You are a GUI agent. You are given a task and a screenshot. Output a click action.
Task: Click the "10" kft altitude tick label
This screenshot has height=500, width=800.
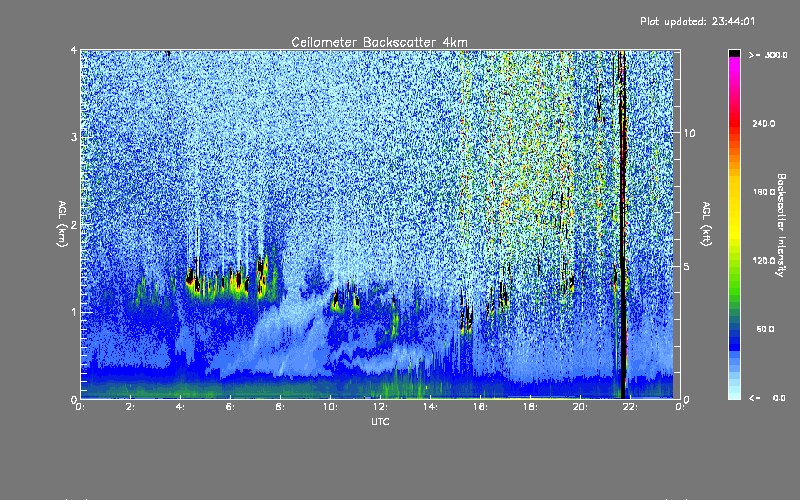[x=689, y=133]
